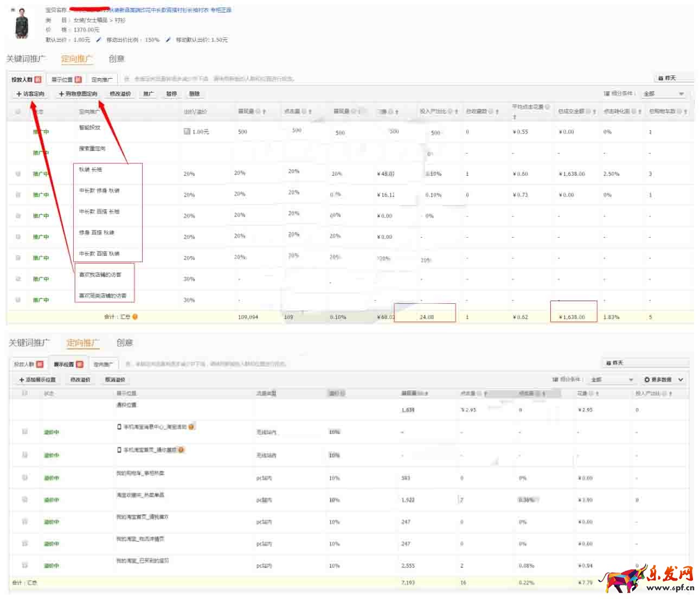Click the 暂停 button in upper toolbar
The width and height of the screenshot is (700, 599).
(x=171, y=94)
